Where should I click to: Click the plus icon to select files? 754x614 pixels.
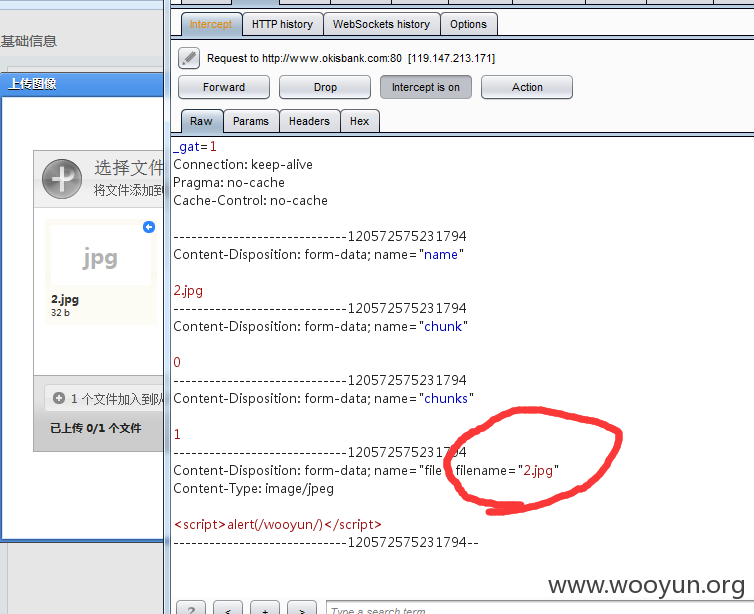click(62, 179)
